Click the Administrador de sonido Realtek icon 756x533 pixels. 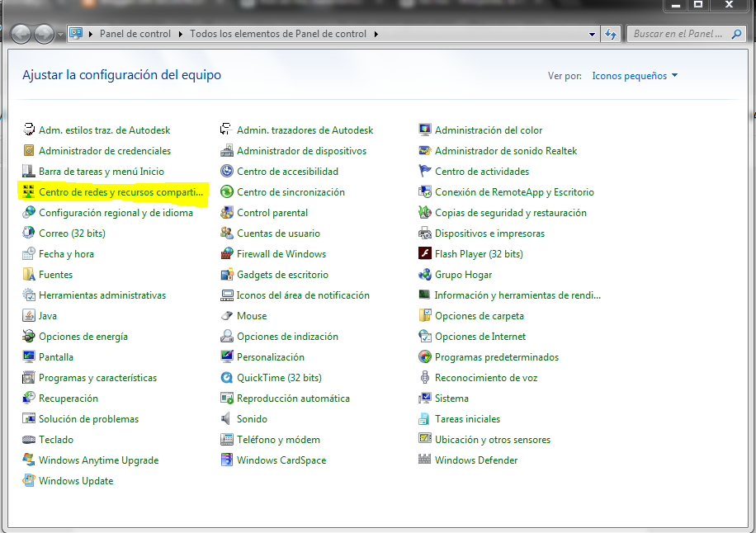click(425, 150)
